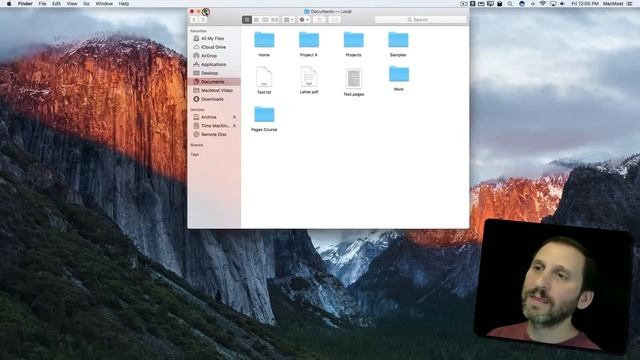Open Spotlight search in menu bar
640x360 pixels.
(x=510, y=4)
